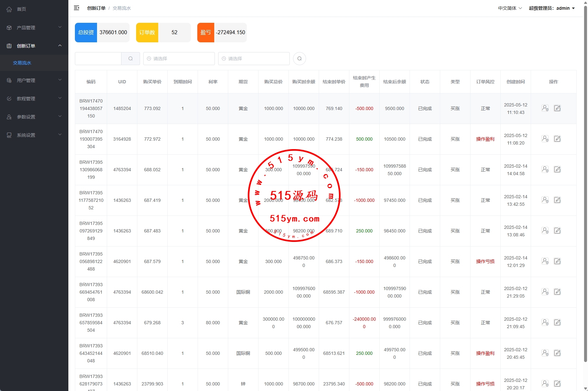Screen dimensions: 588x391
Task: Expand the 用户管理 sidebar menu
Action: pyautogui.click(x=34, y=80)
